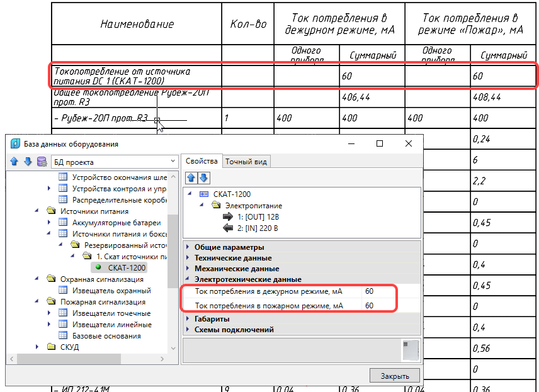This screenshot has height=392, width=539.
Task: Expand the Габариты section
Action: (188, 318)
